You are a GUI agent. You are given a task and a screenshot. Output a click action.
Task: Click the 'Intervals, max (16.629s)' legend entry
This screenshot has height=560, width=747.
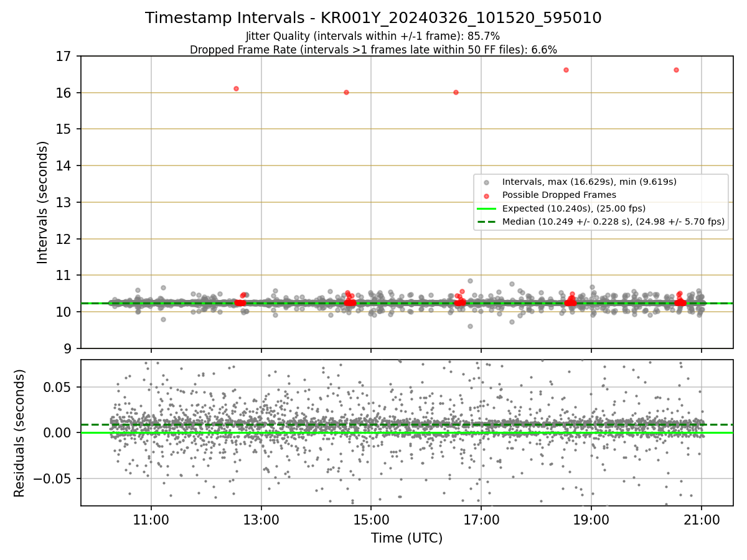click(x=589, y=182)
